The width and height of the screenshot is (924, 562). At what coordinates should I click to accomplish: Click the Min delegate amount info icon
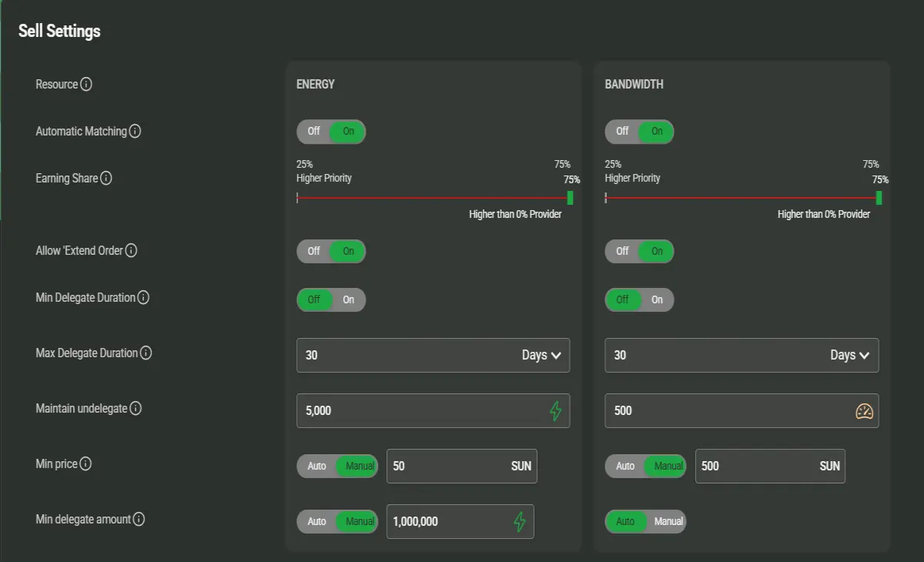pyautogui.click(x=139, y=519)
